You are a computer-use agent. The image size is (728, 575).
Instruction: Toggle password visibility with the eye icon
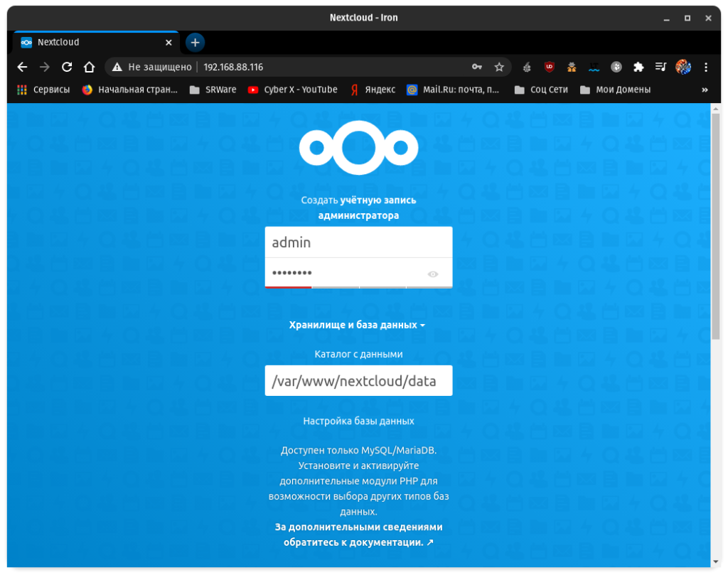click(433, 274)
